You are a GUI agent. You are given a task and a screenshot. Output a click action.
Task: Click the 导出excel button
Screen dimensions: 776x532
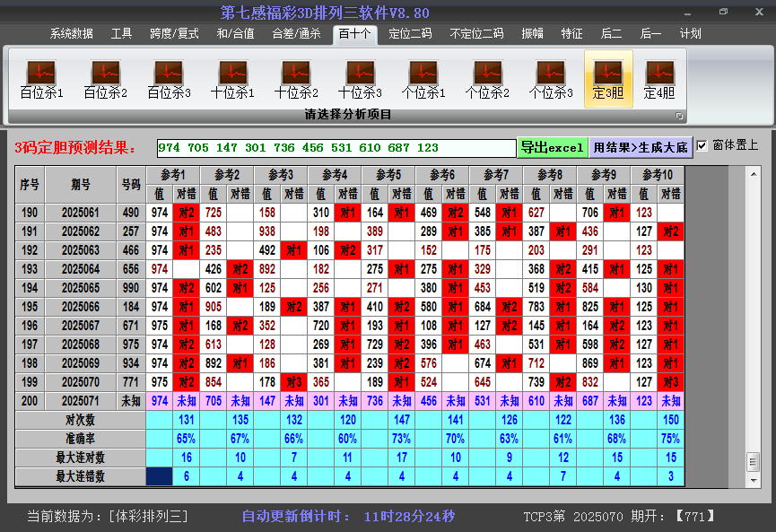552,147
